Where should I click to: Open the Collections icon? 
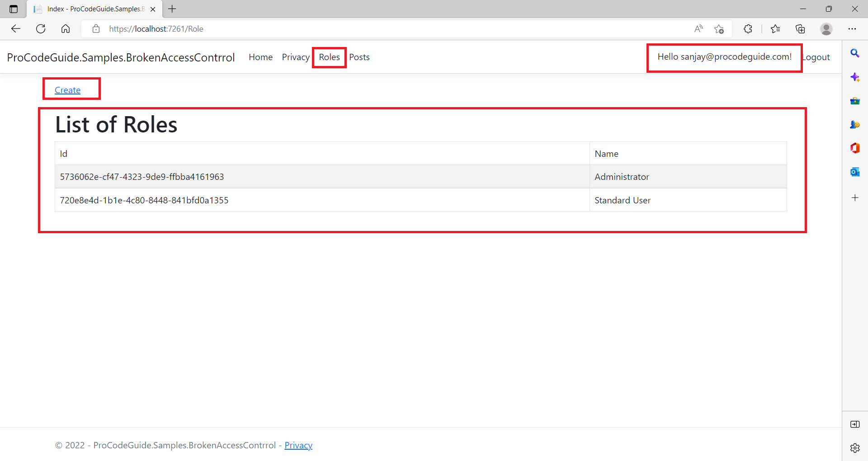800,29
